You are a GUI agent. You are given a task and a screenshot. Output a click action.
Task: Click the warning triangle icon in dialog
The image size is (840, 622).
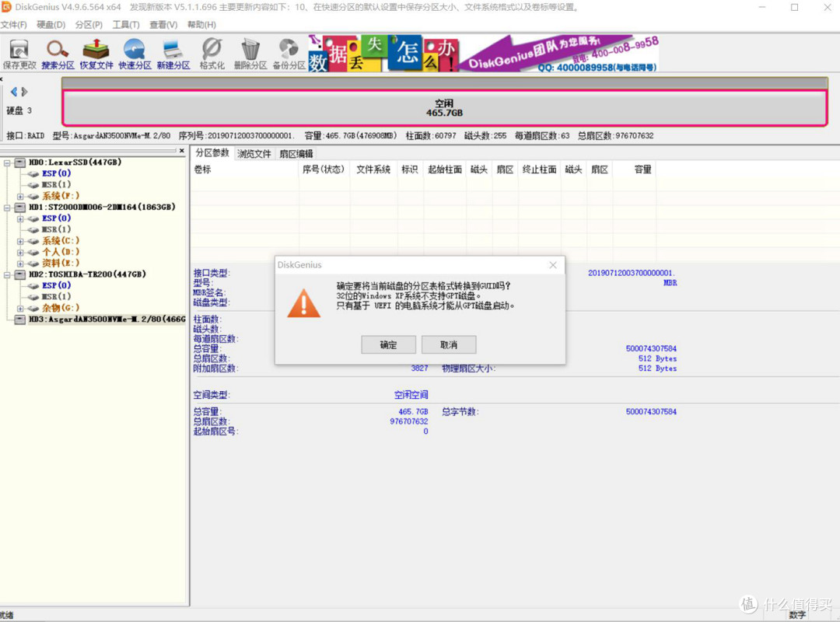point(304,303)
